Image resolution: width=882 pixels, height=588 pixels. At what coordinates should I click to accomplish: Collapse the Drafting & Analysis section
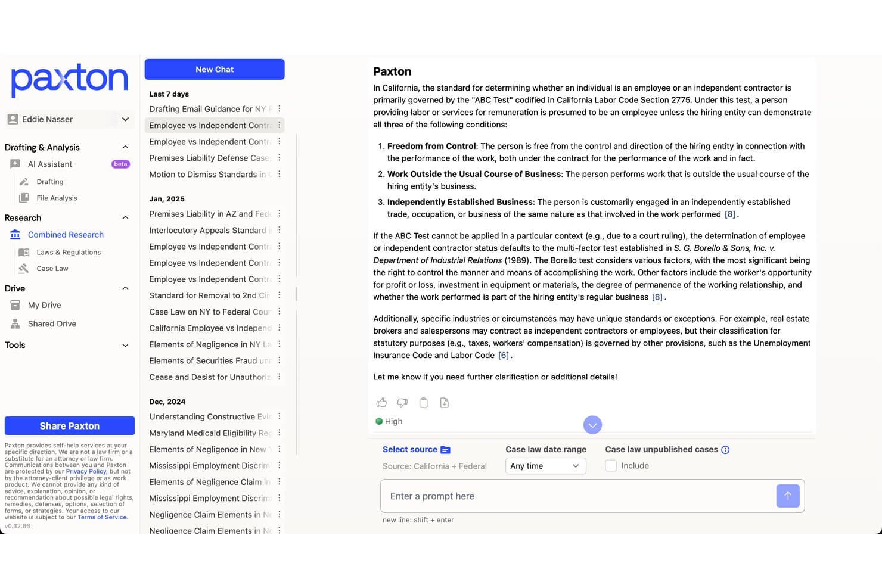tap(125, 147)
